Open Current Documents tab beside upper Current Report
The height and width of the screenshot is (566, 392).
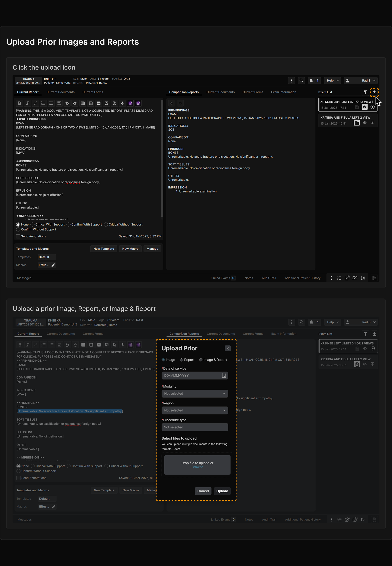click(x=60, y=92)
